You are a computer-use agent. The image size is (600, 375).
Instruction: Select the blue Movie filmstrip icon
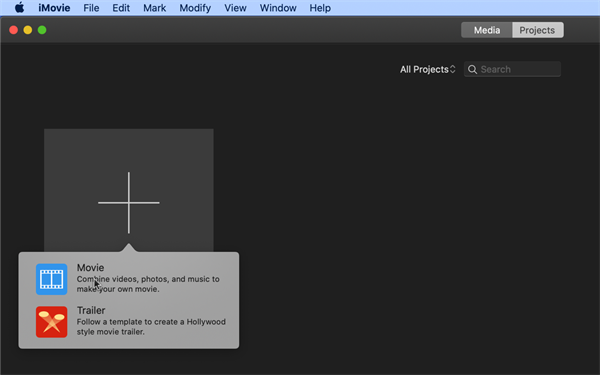pyautogui.click(x=51, y=279)
